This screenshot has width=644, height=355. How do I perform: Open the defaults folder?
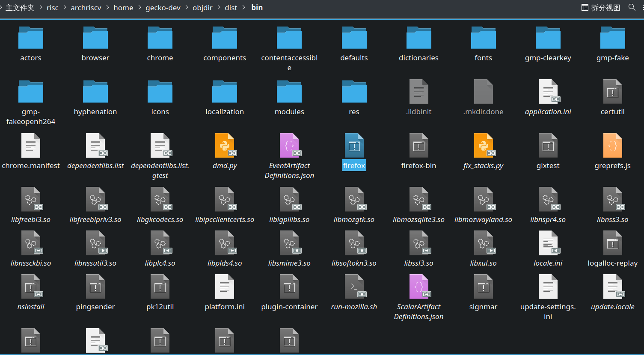pyautogui.click(x=354, y=38)
